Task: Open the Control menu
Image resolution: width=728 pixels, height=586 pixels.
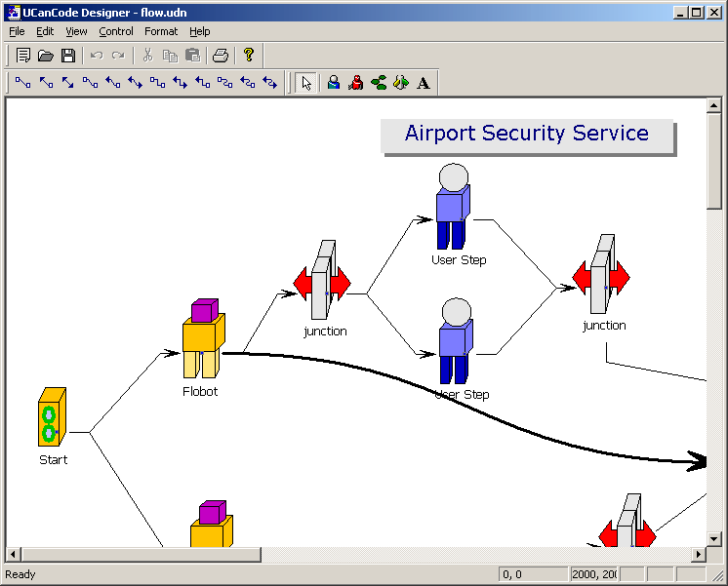Action: pos(116,31)
